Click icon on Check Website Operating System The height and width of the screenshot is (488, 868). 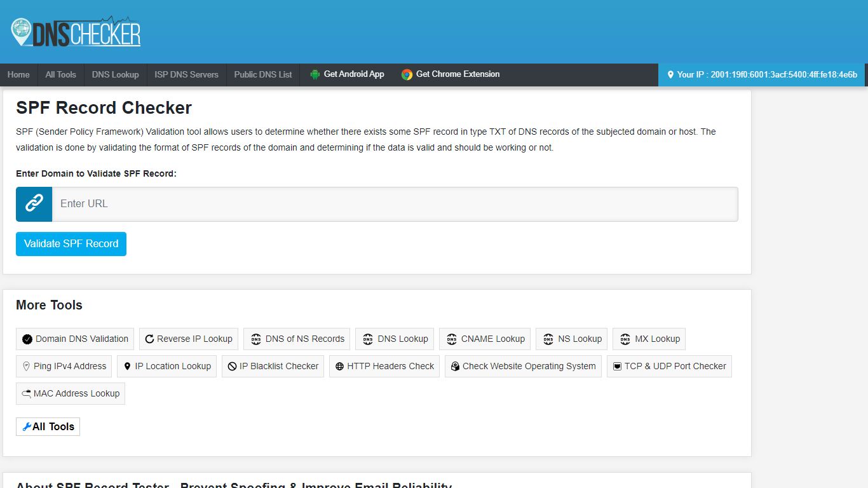[x=456, y=367]
